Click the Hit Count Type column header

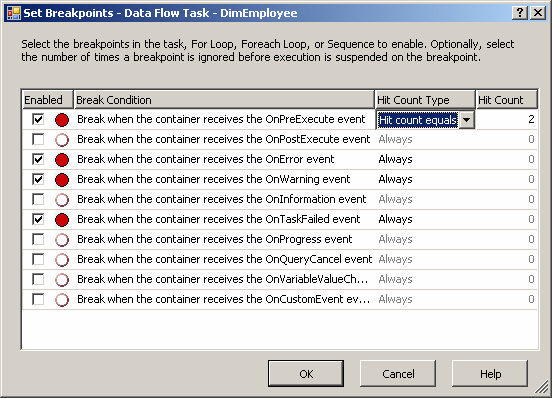point(425,100)
